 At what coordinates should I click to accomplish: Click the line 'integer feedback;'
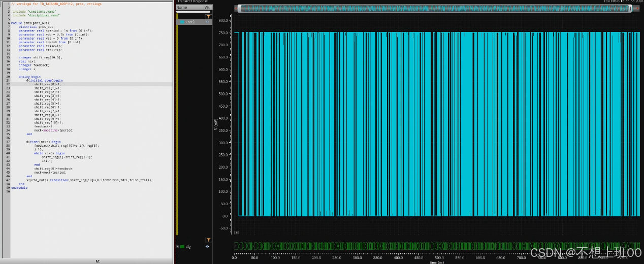(x=34, y=65)
